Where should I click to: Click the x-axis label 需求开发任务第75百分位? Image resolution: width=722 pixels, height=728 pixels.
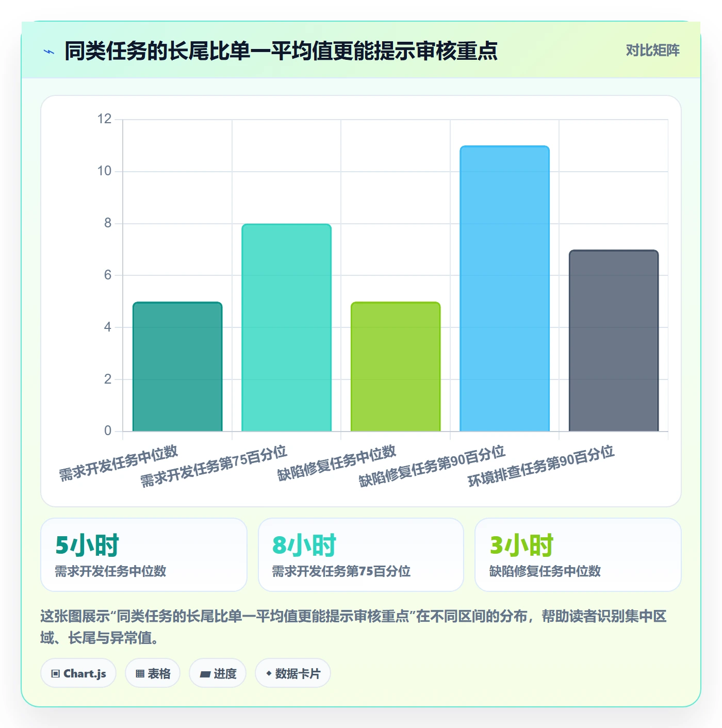pyautogui.click(x=214, y=466)
